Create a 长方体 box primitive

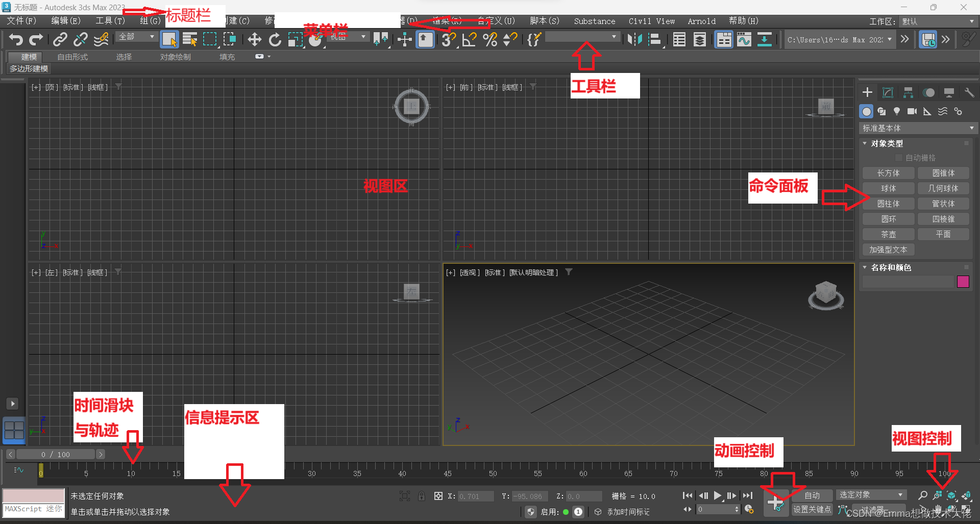[888, 173]
